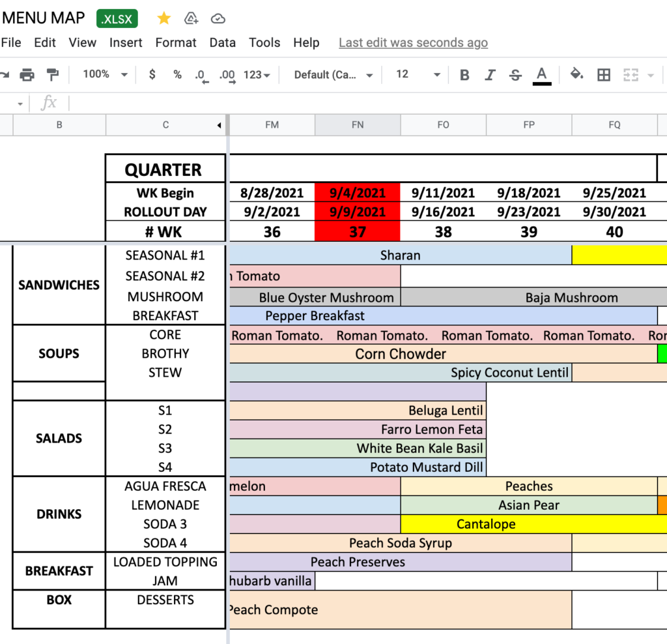Click the Beluga Lentil salad cell

coord(358,410)
